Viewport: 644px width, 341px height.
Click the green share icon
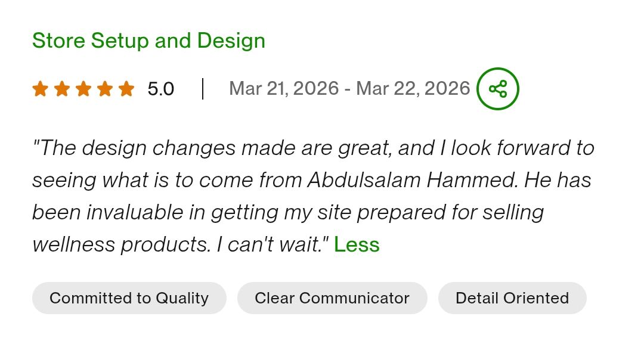coord(497,89)
